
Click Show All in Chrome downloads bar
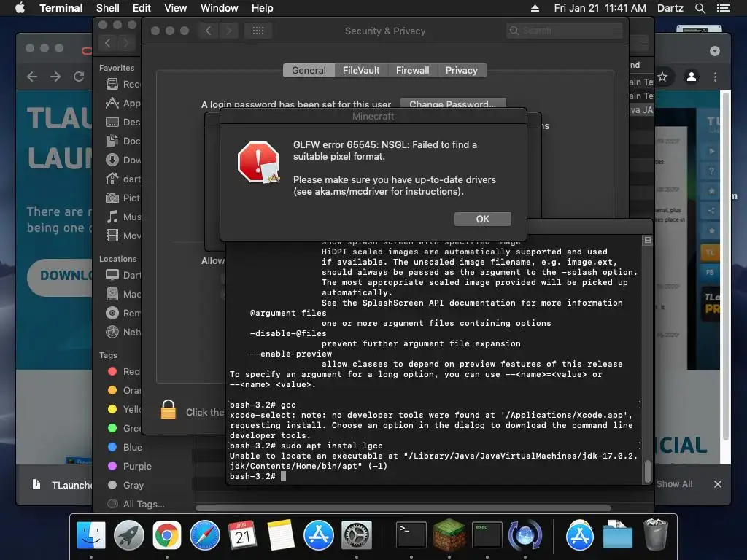point(674,484)
